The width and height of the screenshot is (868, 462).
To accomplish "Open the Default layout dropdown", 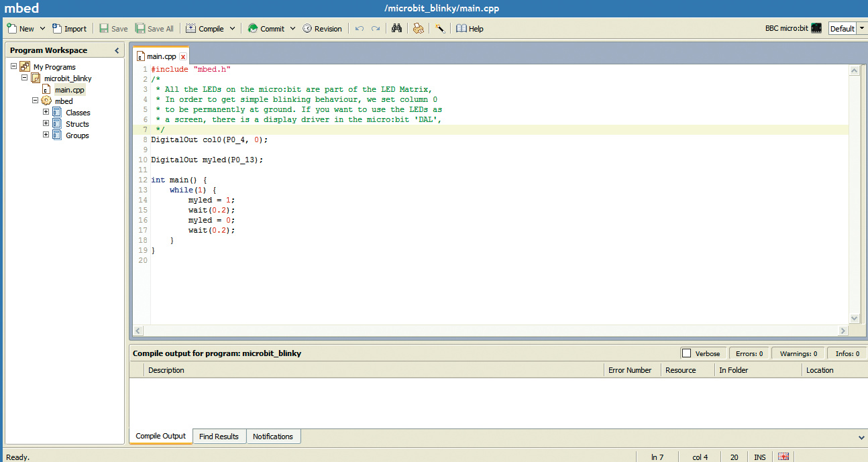I will pyautogui.click(x=862, y=28).
